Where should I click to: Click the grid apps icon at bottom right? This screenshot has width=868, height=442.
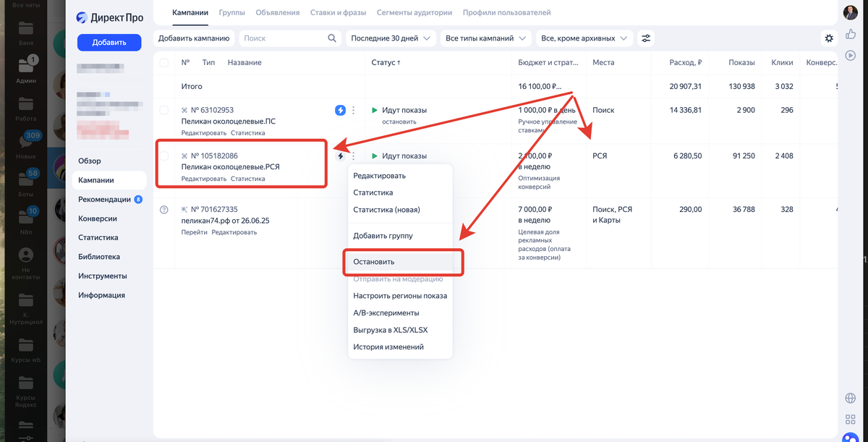click(x=851, y=420)
